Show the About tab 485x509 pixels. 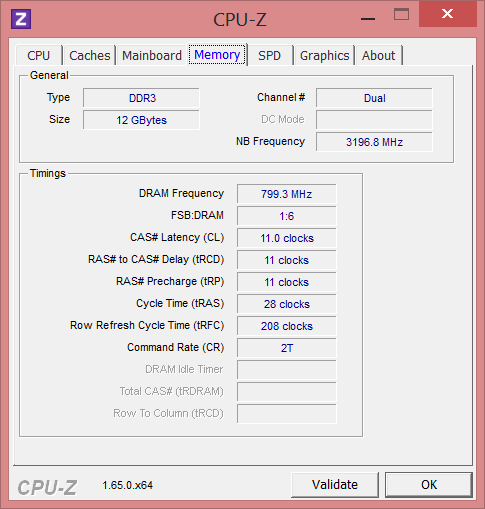(x=379, y=55)
